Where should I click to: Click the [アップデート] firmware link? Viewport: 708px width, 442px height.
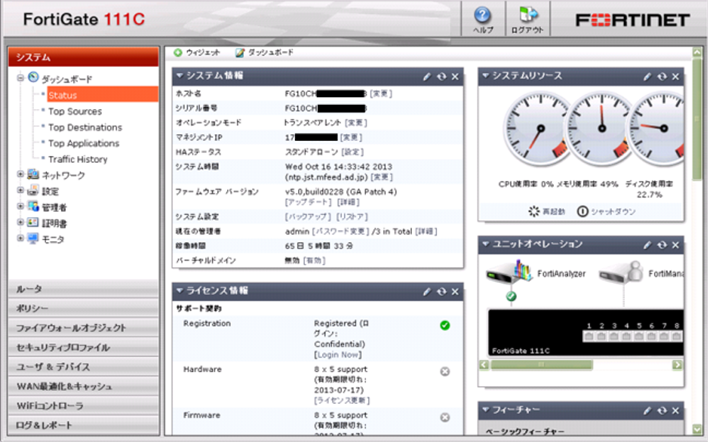pos(308,202)
